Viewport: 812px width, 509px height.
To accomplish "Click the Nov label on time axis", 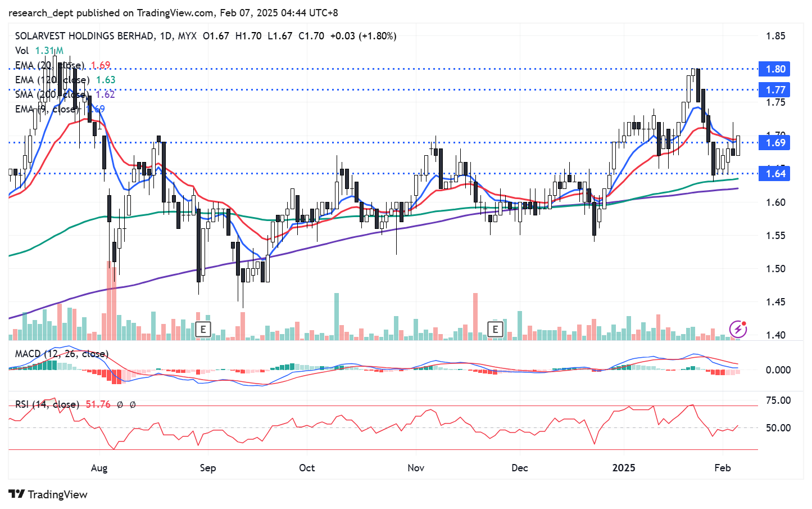I will 416,468.
